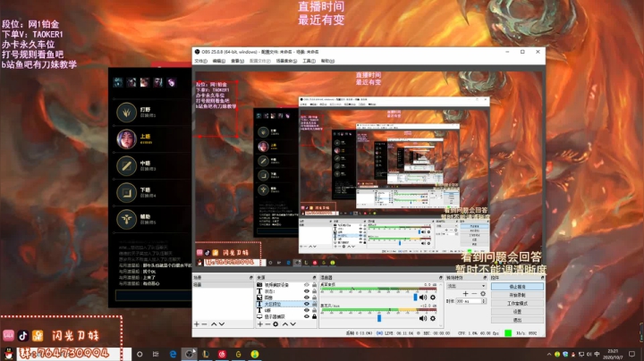Unlock the 显示器捕获 source
Viewport: 644px width, 361px height.
[x=314, y=316]
